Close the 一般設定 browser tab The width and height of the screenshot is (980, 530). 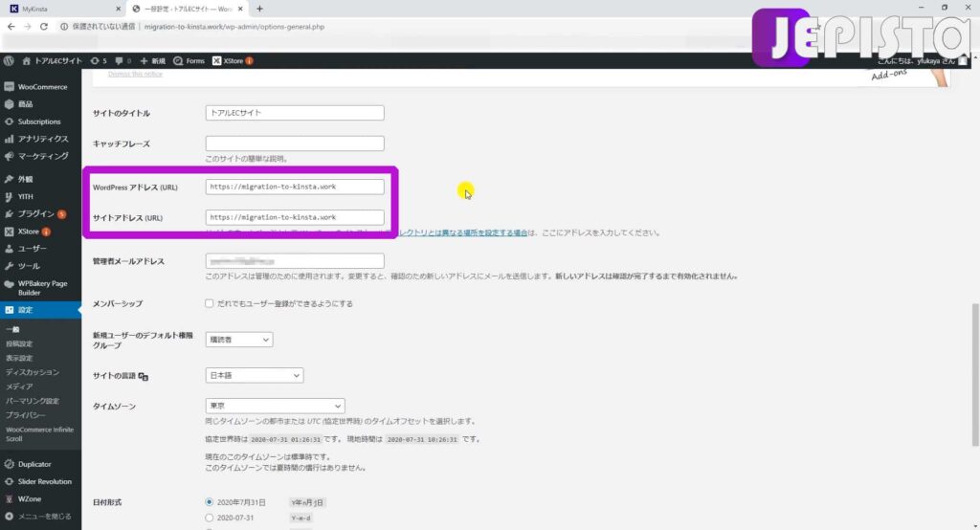click(x=240, y=9)
